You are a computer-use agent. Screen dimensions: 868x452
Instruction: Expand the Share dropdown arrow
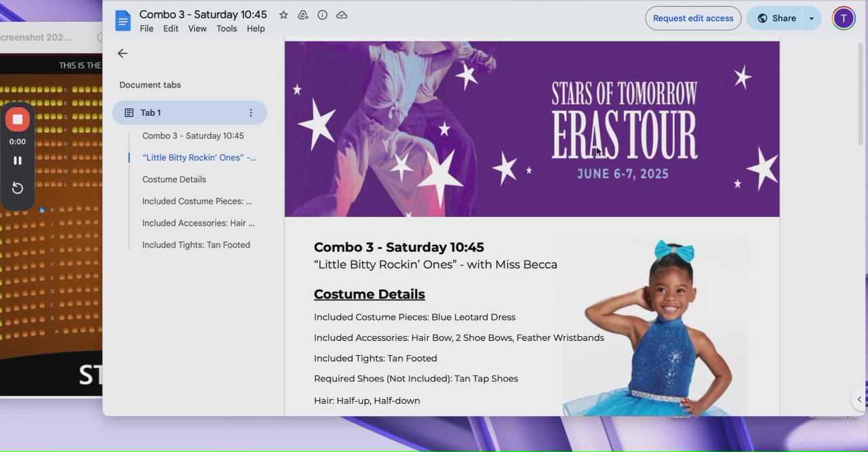(812, 18)
